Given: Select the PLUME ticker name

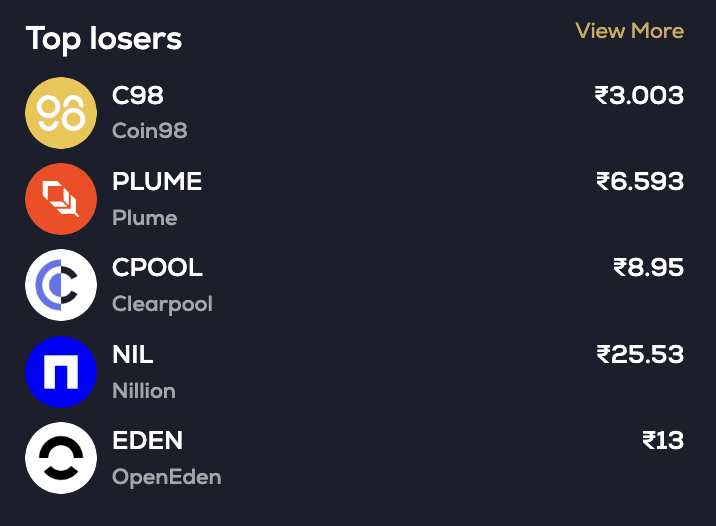Looking at the screenshot, I should pos(157,182).
